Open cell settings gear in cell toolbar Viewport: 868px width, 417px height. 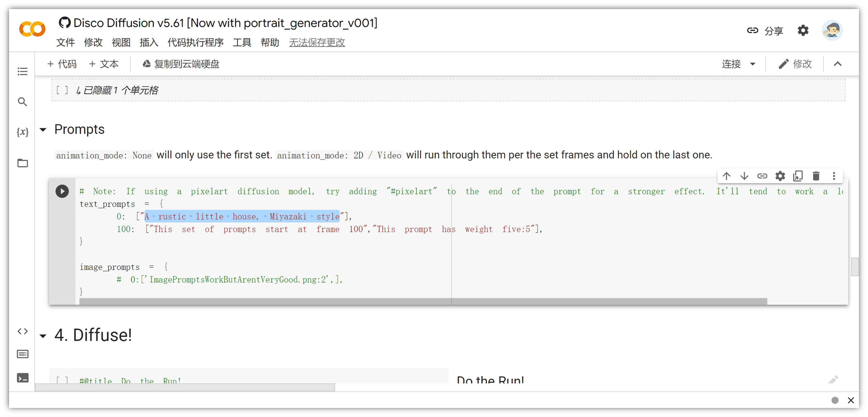point(780,176)
